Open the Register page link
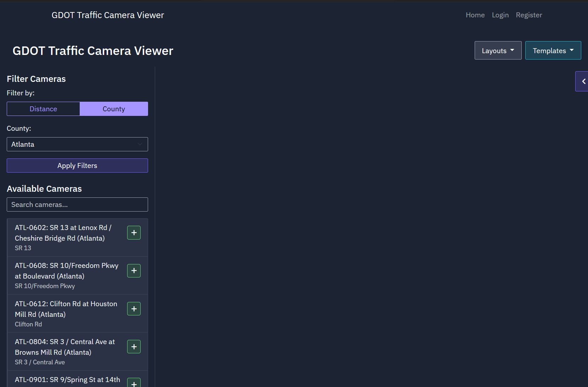The width and height of the screenshot is (588, 387). pyautogui.click(x=529, y=15)
